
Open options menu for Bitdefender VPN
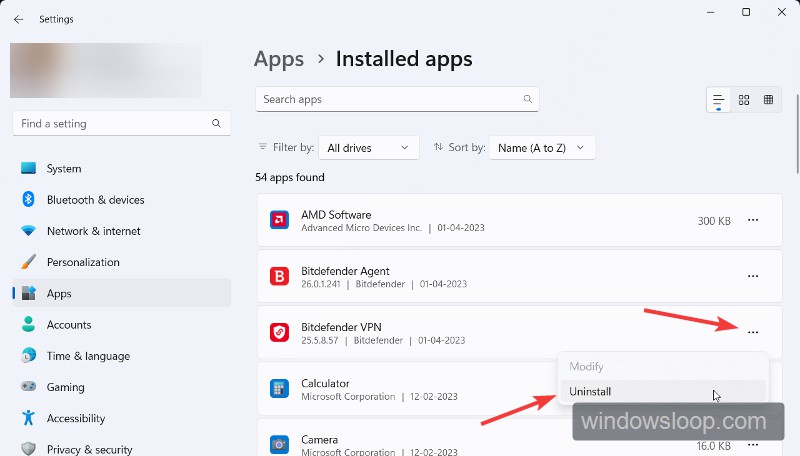(753, 332)
